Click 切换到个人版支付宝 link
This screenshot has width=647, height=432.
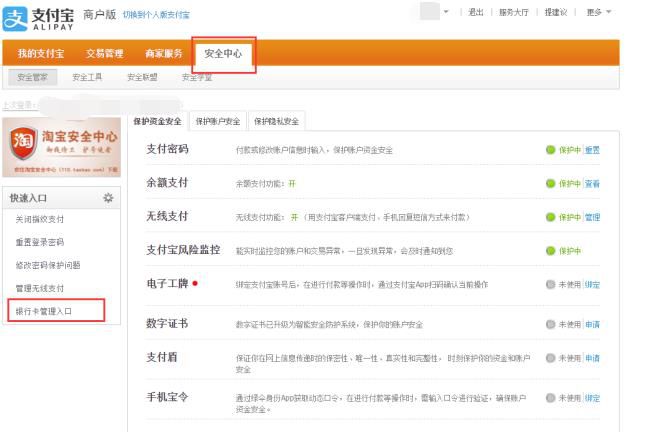click(x=156, y=15)
